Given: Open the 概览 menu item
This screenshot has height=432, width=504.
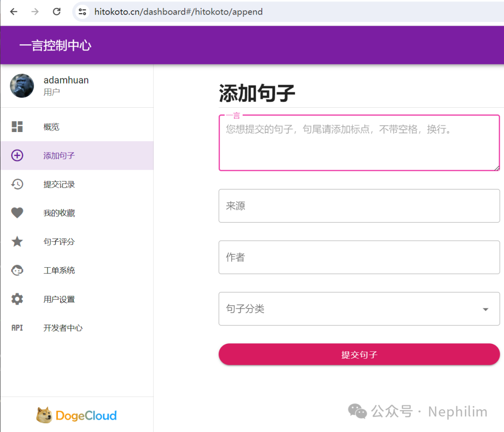Looking at the screenshot, I should tap(77, 126).
